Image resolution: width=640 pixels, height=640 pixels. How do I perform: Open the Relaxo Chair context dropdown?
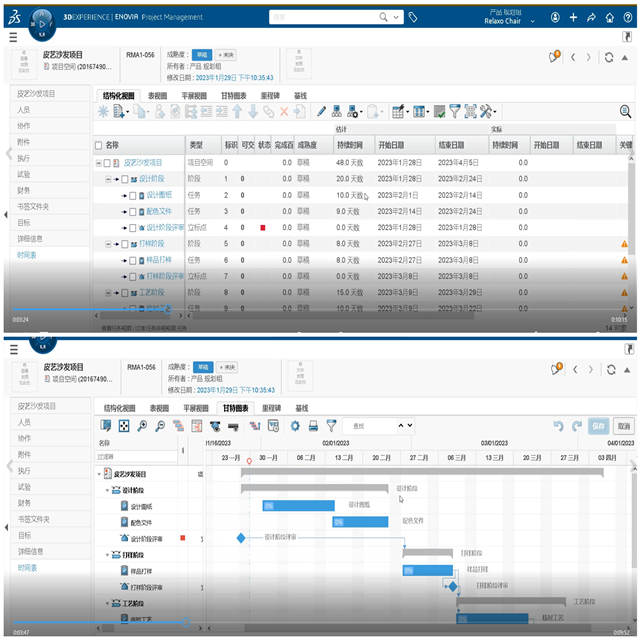click(x=532, y=21)
